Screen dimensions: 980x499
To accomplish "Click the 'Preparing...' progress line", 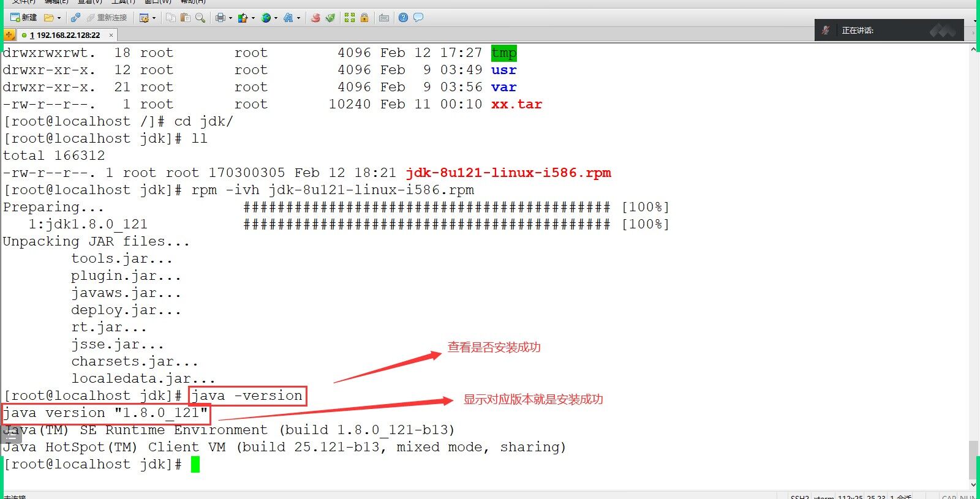I will pyautogui.click(x=336, y=208).
